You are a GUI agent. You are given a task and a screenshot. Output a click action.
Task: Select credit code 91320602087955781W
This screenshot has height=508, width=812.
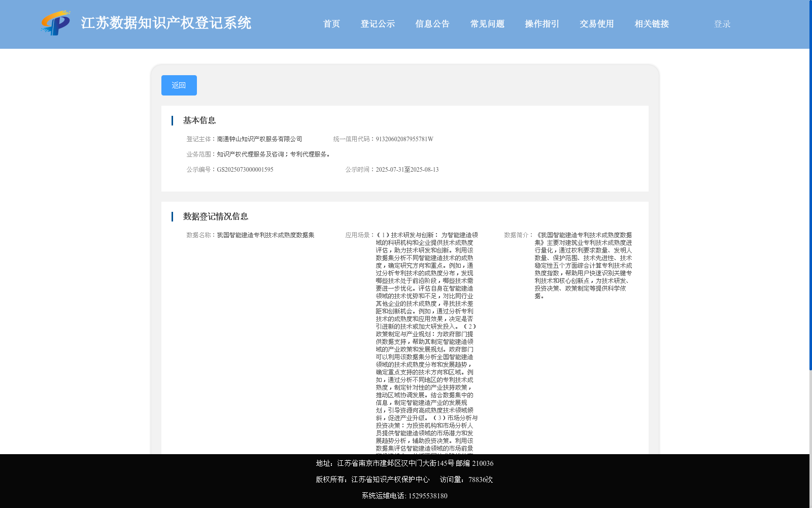pyautogui.click(x=404, y=139)
